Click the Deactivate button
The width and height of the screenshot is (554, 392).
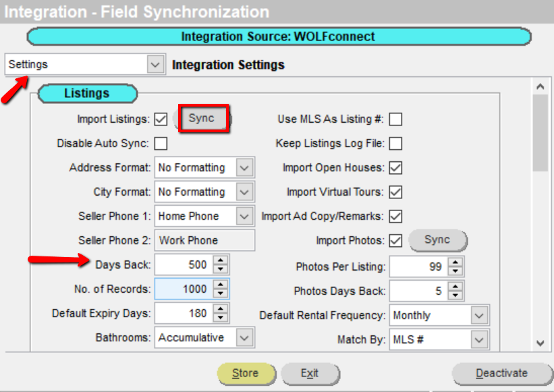pos(501,373)
